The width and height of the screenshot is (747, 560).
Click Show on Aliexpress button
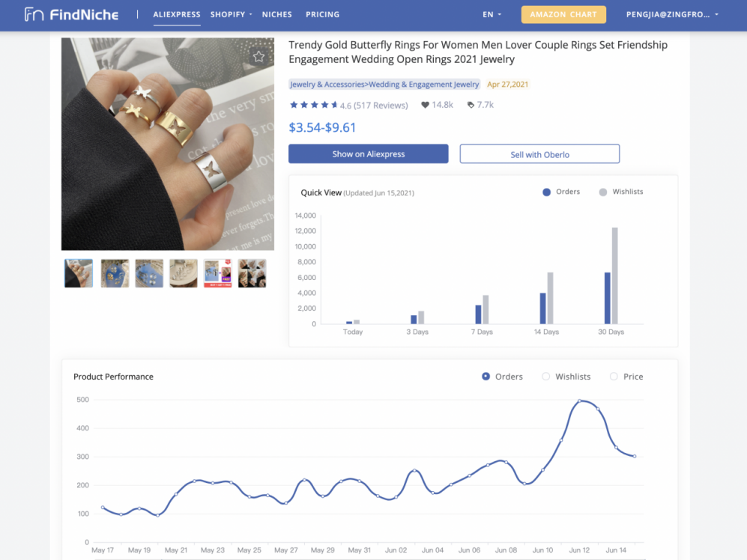point(369,153)
